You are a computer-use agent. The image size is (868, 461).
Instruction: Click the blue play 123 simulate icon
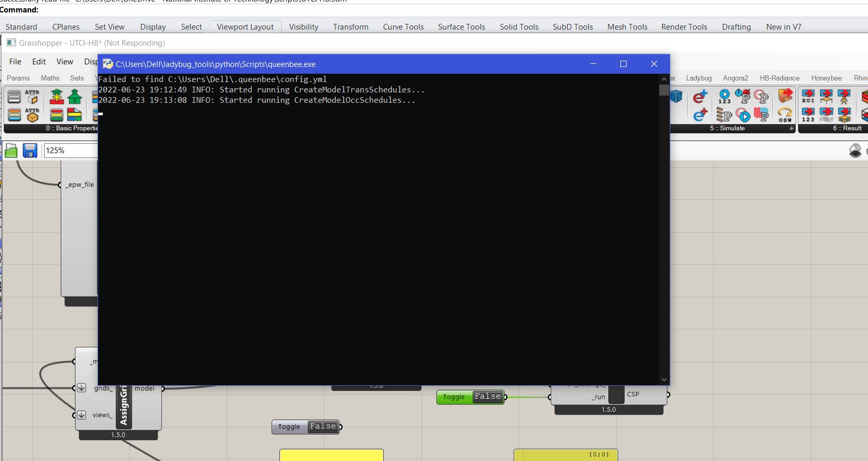[x=724, y=97]
